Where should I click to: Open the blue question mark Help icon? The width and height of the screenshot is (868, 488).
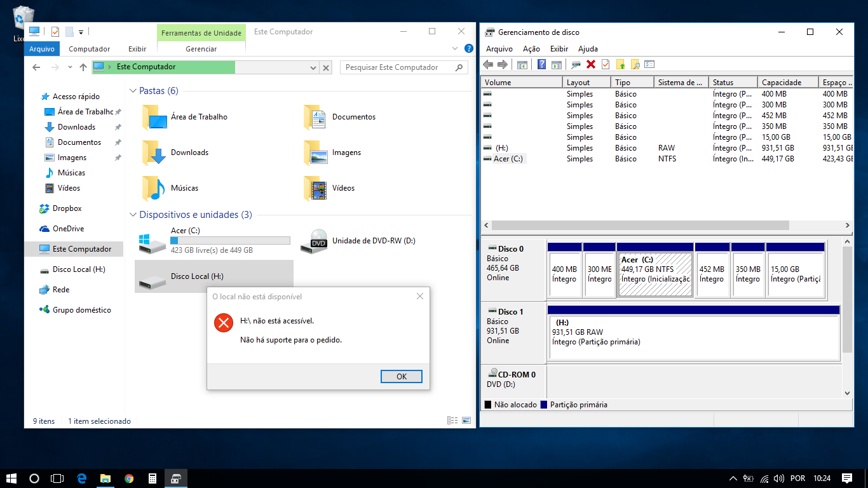[x=541, y=64]
